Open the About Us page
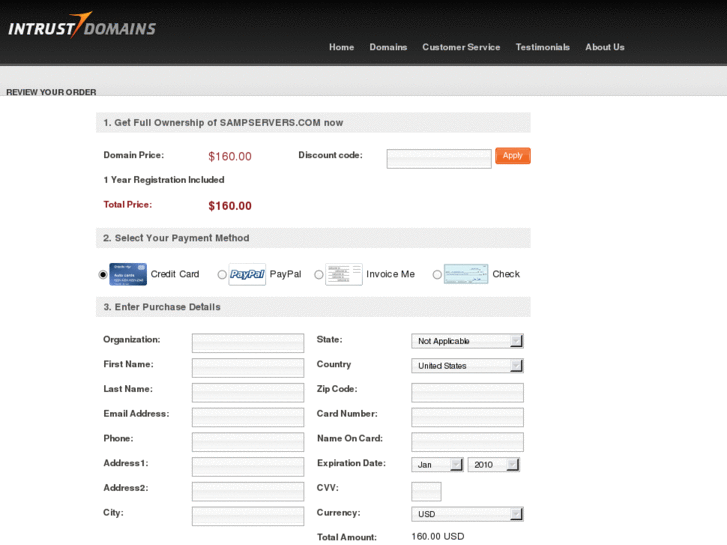The height and width of the screenshot is (545, 727). click(605, 47)
